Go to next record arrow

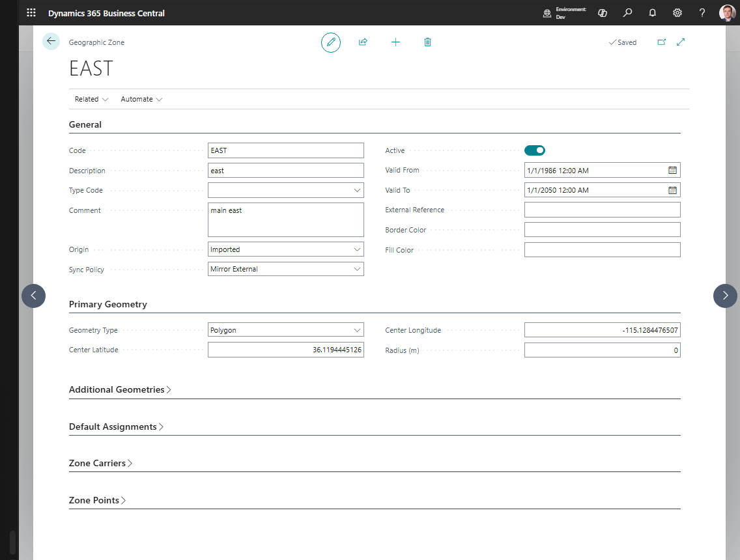click(x=726, y=296)
